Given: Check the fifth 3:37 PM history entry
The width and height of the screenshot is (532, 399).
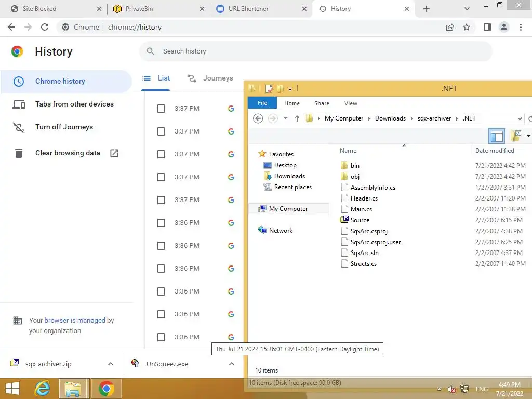Looking at the screenshot, I should [161, 200].
